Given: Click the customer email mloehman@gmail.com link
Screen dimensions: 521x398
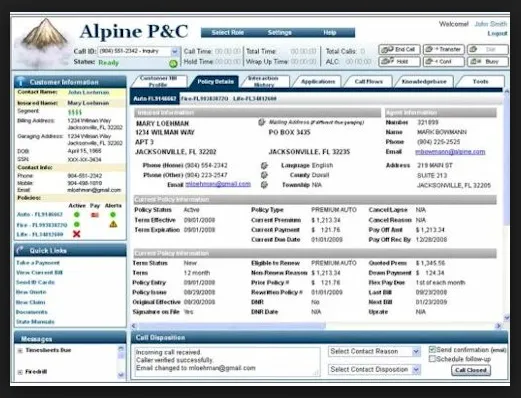Looking at the screenshot, I should click(218, 184).
